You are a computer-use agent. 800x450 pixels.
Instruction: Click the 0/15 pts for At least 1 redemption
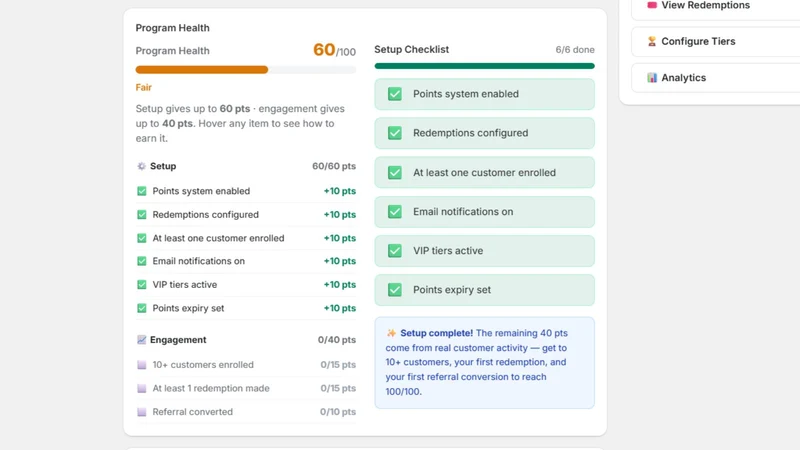338,388
